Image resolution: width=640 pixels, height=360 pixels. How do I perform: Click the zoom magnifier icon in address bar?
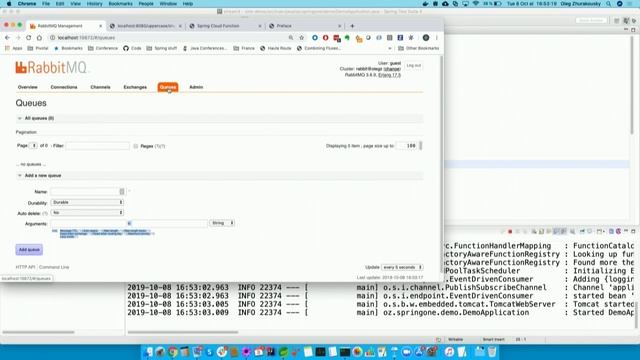[x=291, y=38]
